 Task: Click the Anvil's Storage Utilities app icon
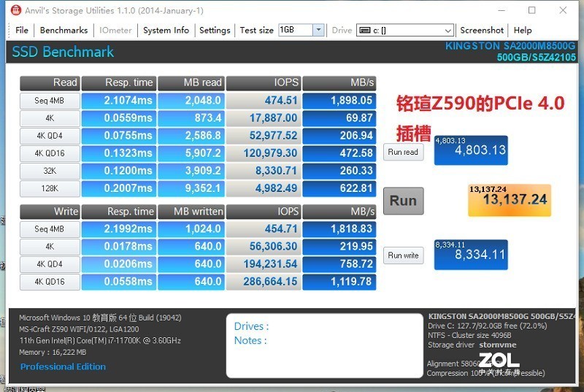coord(15,10)
